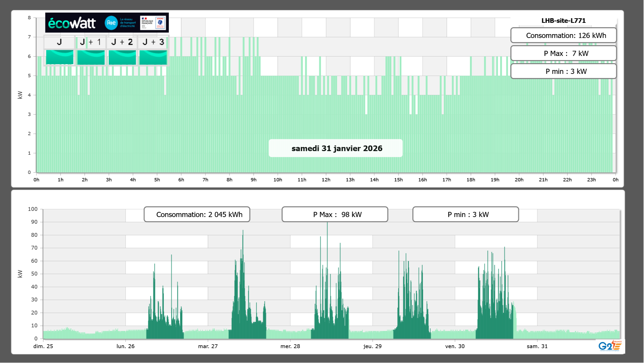This screenshot has height=363, width=644.
Task: Select the J + 3 forecast tab
Action: click(x=153, y=42)
